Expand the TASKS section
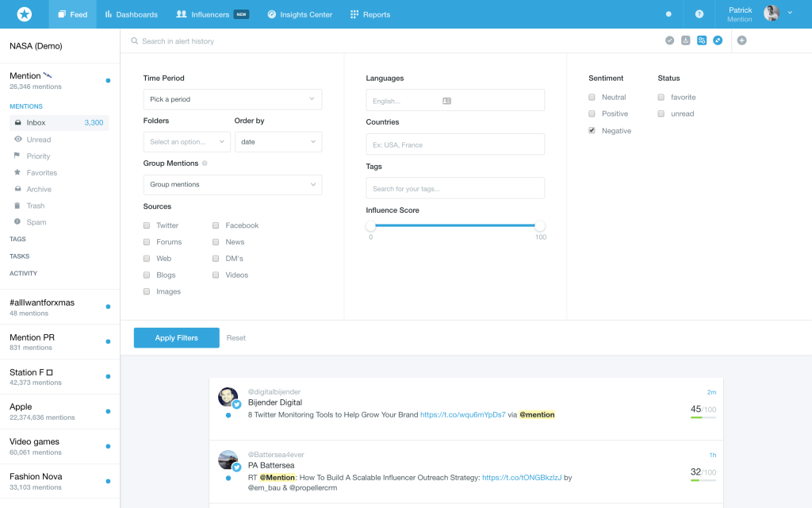The width and height of the screenshot is (812, 508). click(20, 256)
